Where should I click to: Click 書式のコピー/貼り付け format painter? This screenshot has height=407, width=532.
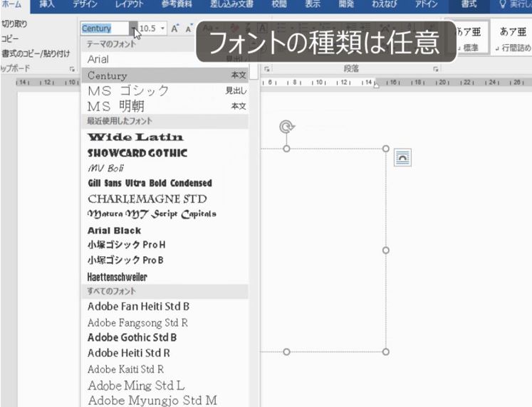pos(36,53)
